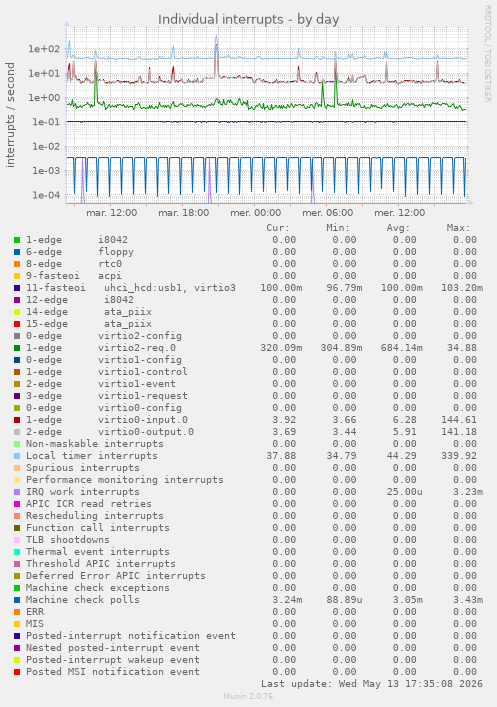Click the purple IRQ work interrupts swatch
Viewport: 497px width, 707px height.
[x=17, y=492]
